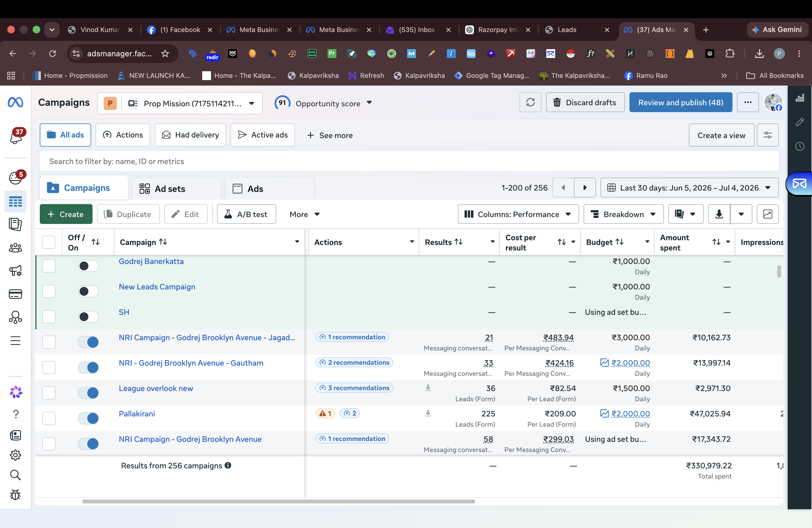Viewport: 812px width, 528px height.
Task: Sort by Results column header
Action: (444, 242)
